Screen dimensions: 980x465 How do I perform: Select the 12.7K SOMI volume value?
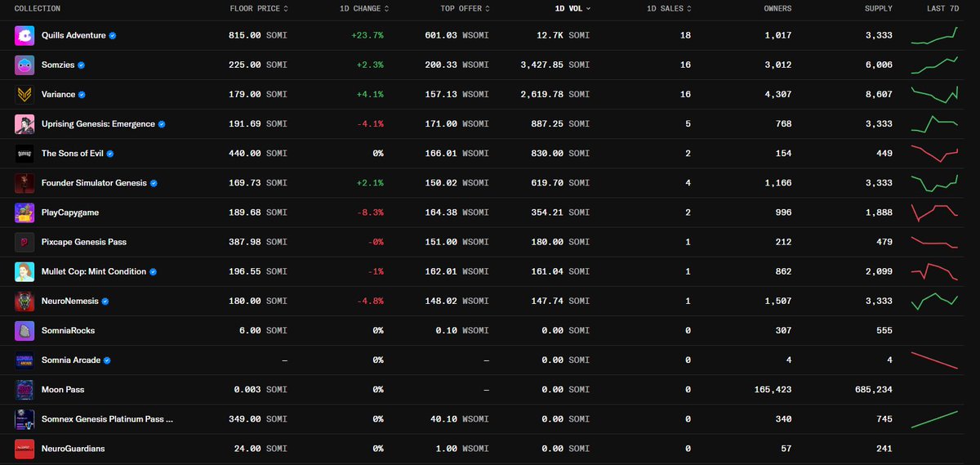point(562,36)
